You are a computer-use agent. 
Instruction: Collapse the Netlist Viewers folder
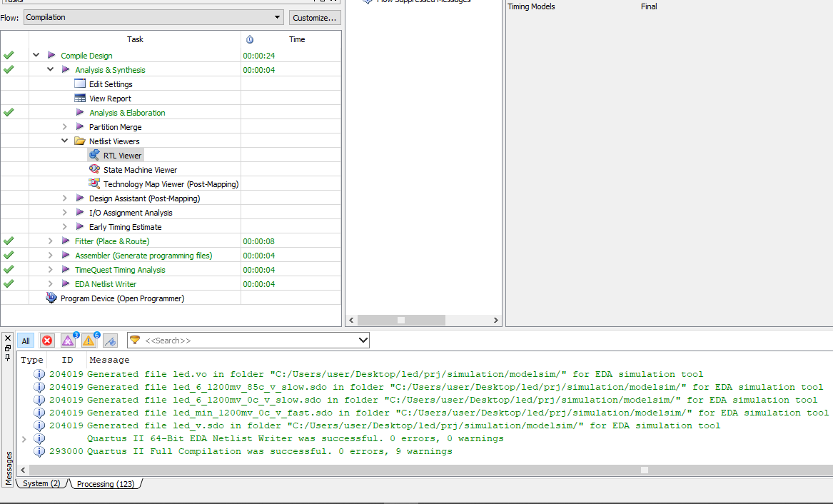click(65, 141)
